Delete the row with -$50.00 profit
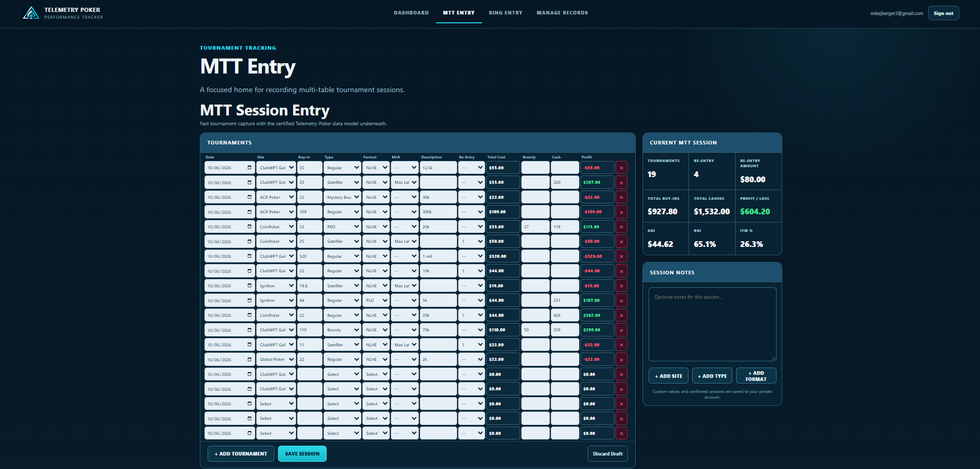This screenshot has height=469, width=980. coord(621,241)
